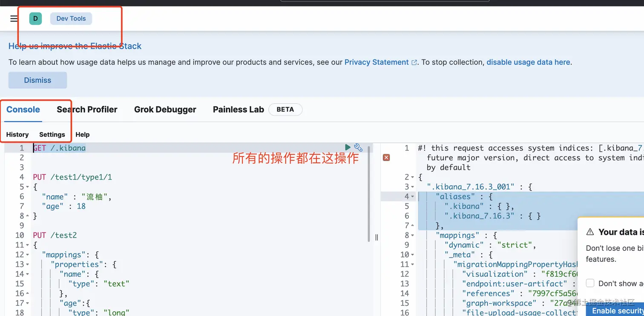Click the Enable security button
This screenshot has width=644, height=316.
[615, 310]
